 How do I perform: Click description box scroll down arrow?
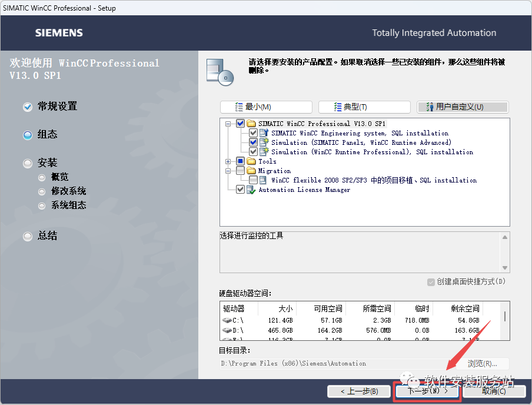505,267
